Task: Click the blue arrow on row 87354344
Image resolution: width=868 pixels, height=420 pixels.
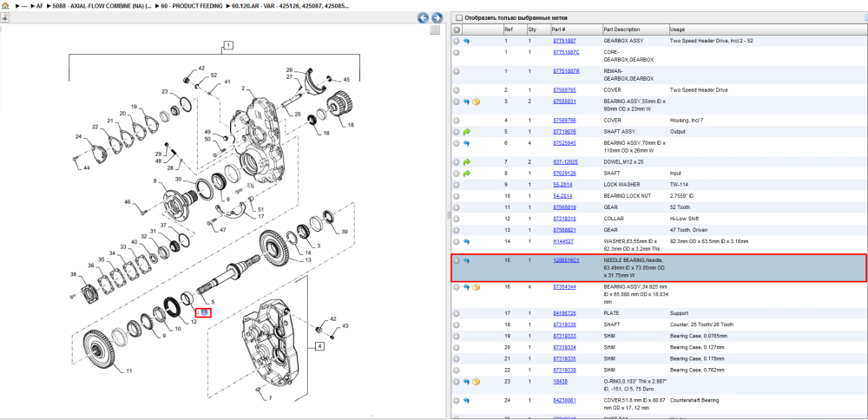Action: pos(467,287)
